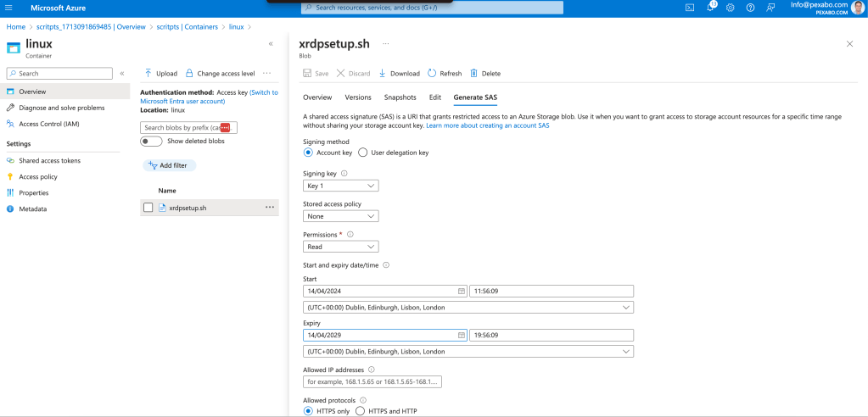Select HTTPS and HTTP protocol
This screenshot has height=417, width=868.
tap(360, 411)
